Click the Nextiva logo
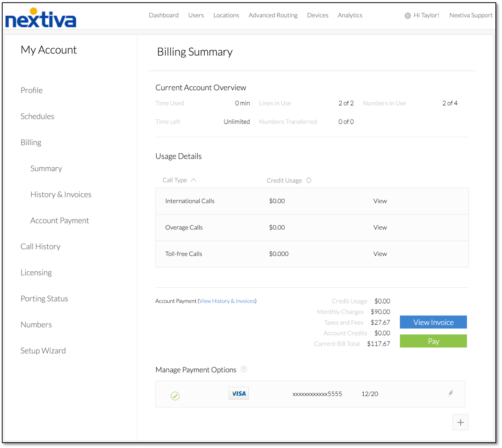The image size is (502, 448). coord(41,18)
